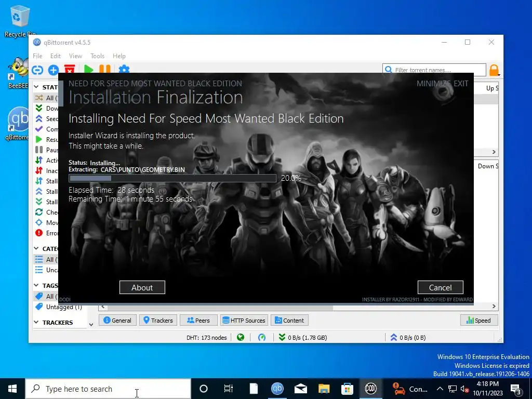Click the green Resume toolbar icon
The width and height of the screenshot is (532, 399).
tap(88, 69)
